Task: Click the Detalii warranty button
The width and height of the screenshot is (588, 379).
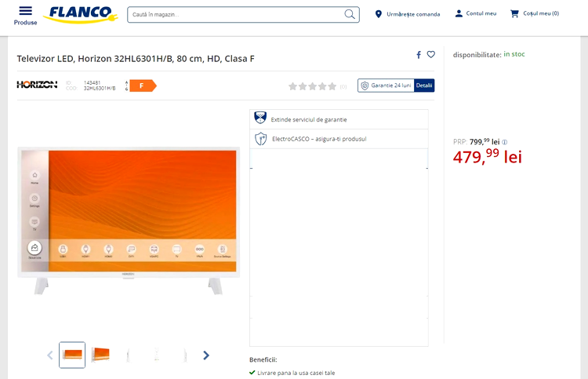Action: click(x=424, y=86)
